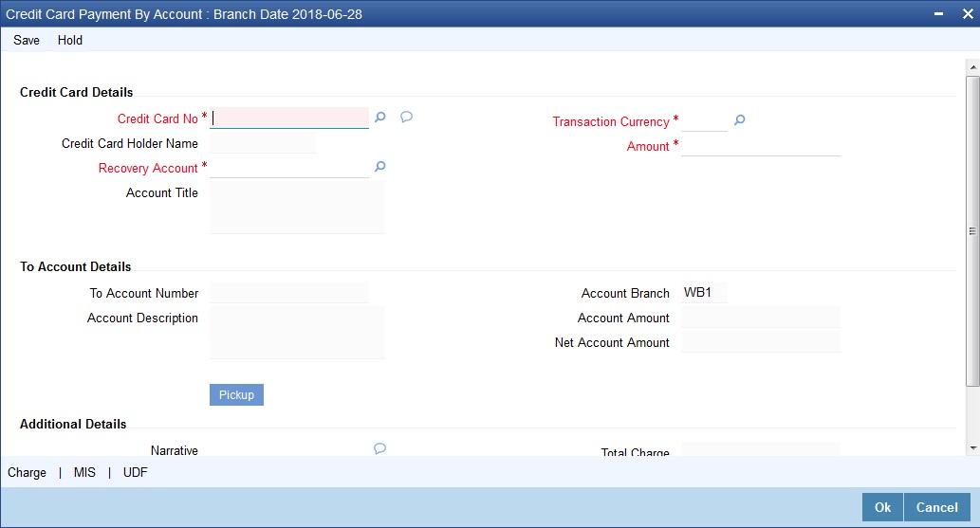Click Hold in the toolbar
The width and height of the screenshot is (980, 528).
(70, 40)
